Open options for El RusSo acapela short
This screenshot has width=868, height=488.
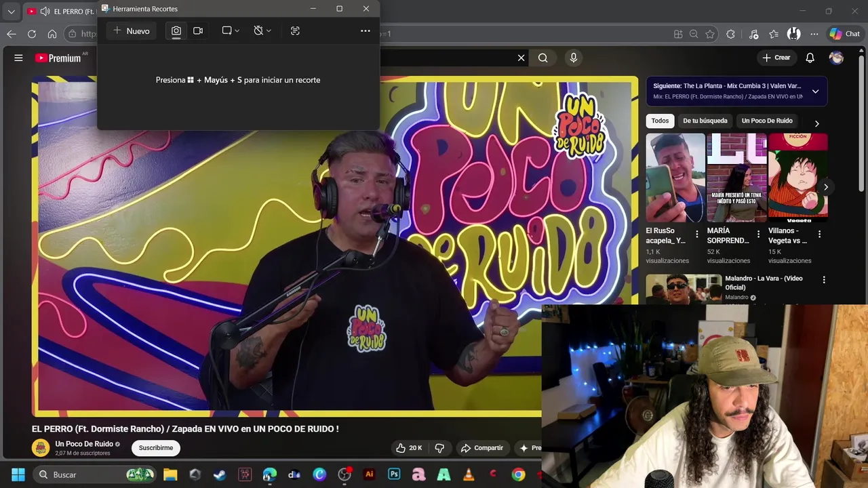(696, 235)
